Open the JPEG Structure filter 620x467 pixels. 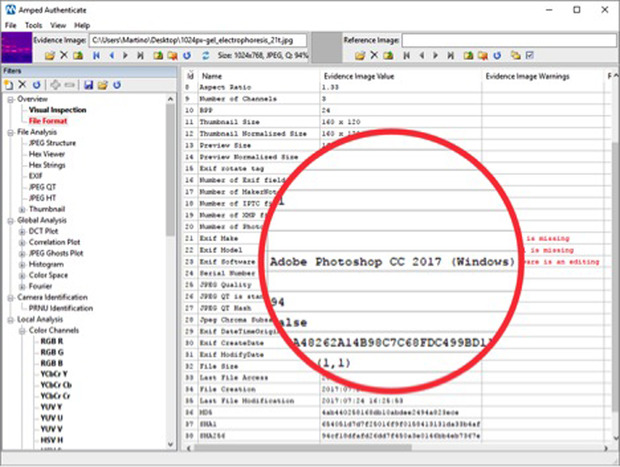coord(52,143)
